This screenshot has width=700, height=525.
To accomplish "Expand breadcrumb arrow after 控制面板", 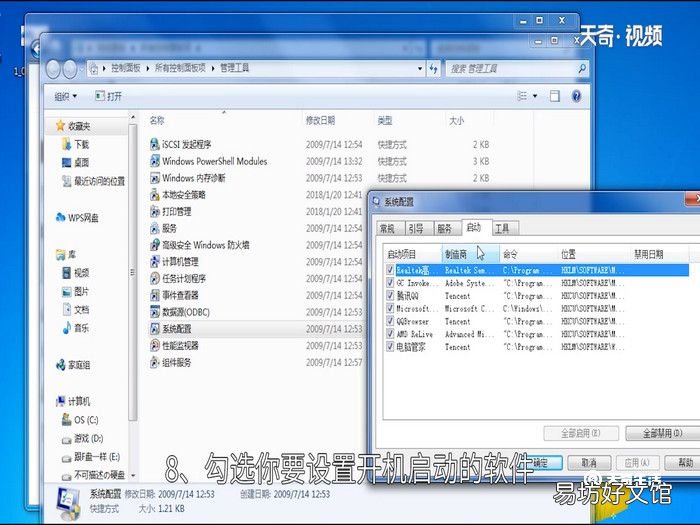I will point(148,68).
